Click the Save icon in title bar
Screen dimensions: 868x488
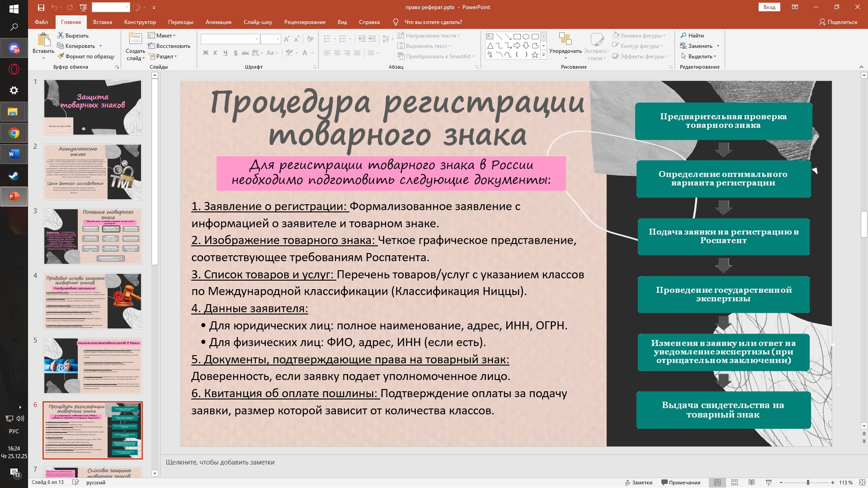(41, 7)
